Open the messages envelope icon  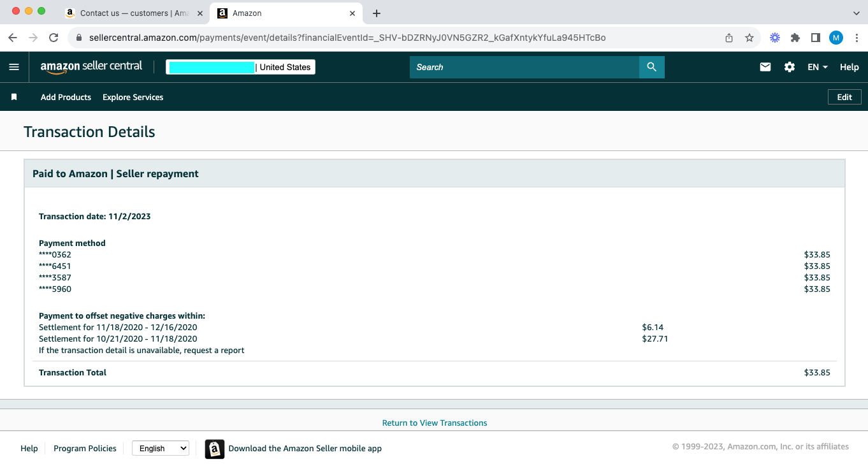(x=765, y=67)
